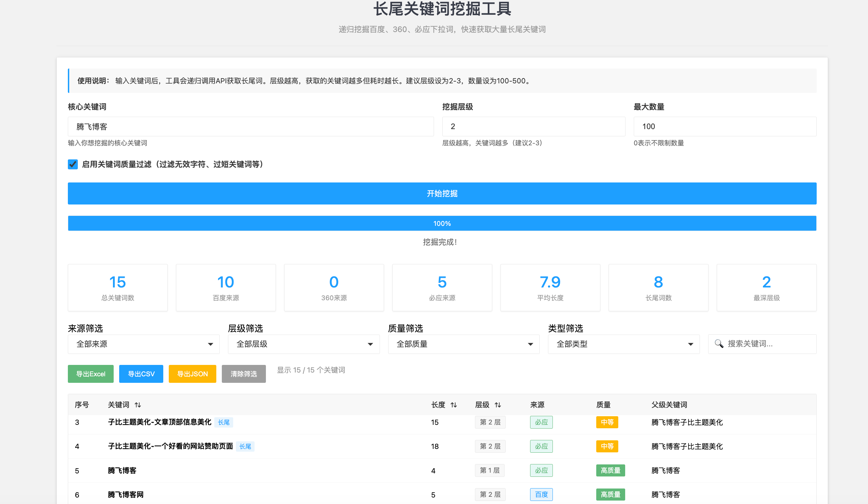Click 第 1 层 badge in row 5
868x504 pixels.
[x=490, y=471]
